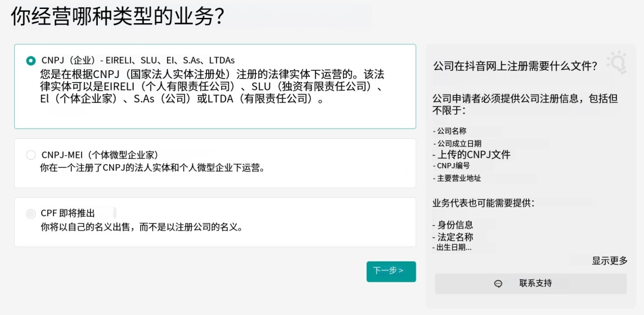The image size is (644, 315).
Task: Click the 主要营业地址 list item
Action: [459, 178]
